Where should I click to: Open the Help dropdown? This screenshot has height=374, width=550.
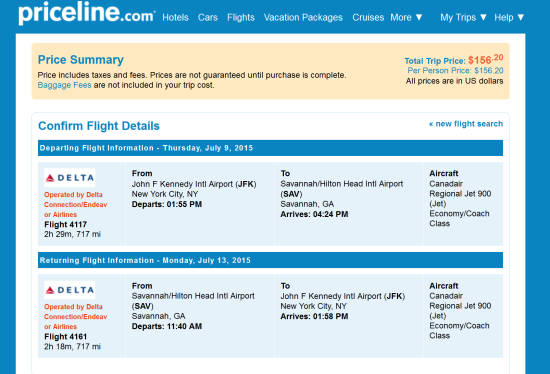point(509,18)
